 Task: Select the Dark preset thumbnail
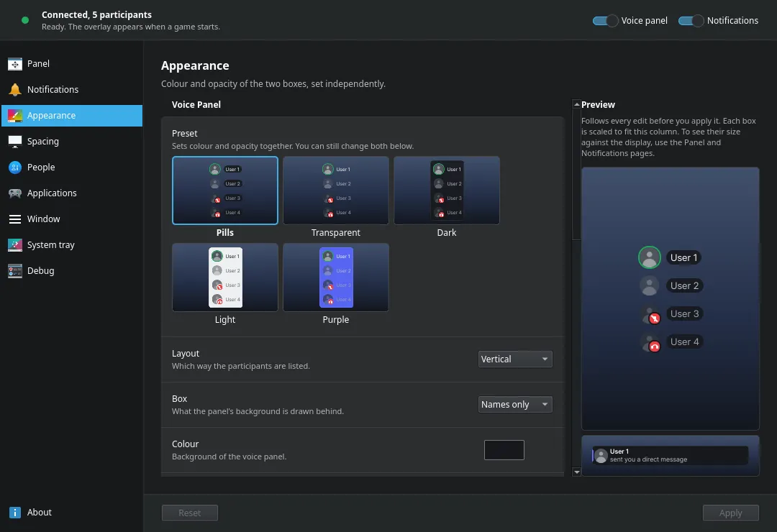point(447,191)
